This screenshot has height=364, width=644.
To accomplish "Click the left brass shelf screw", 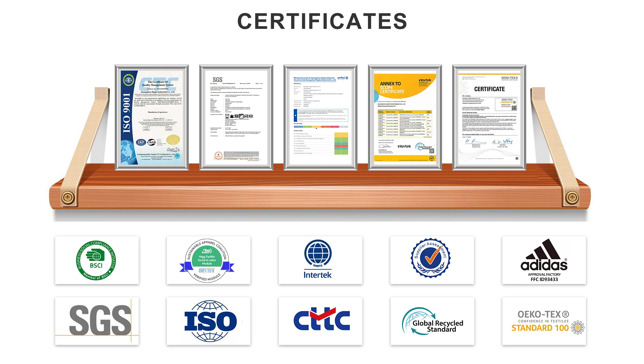I will pyautogui.click(x=68, y=197).
